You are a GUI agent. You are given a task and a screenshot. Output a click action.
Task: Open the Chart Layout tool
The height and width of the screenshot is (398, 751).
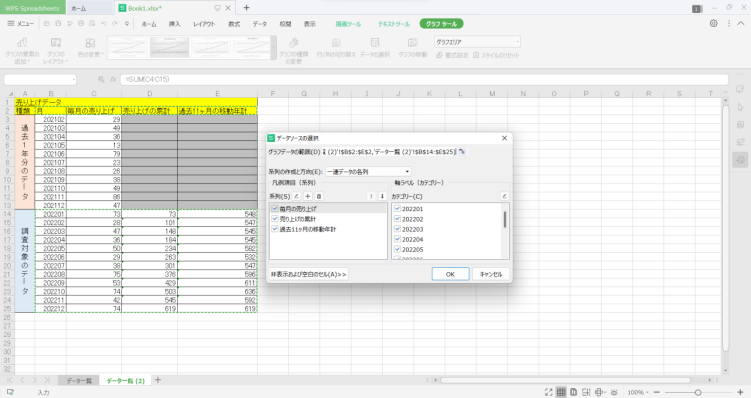56,50
